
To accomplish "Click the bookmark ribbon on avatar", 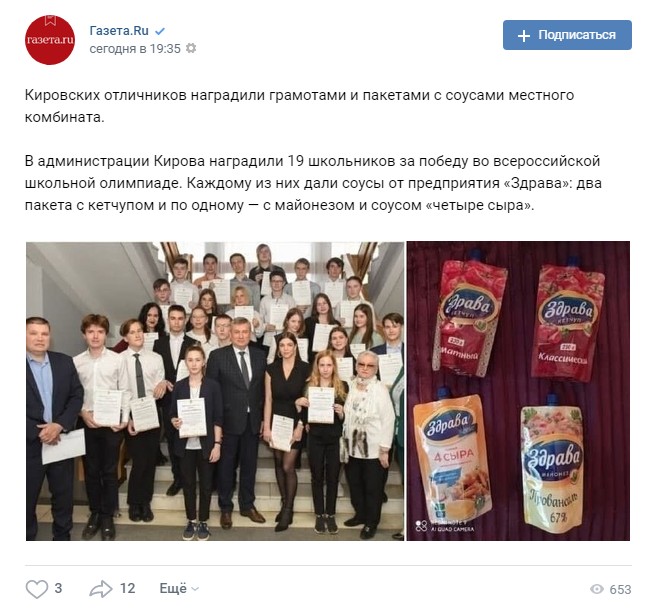I will click(x=50, y=20).
